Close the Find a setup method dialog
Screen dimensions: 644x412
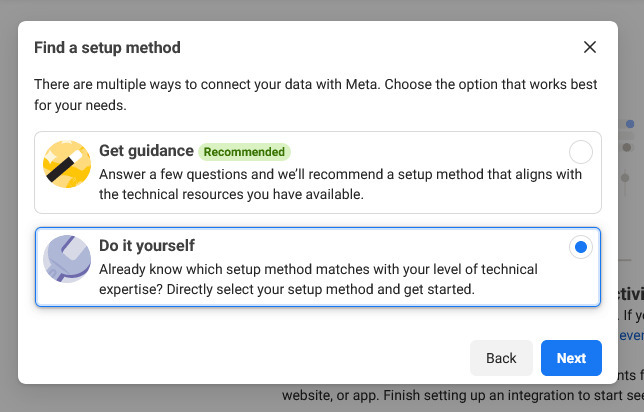[x=589, y=47]
